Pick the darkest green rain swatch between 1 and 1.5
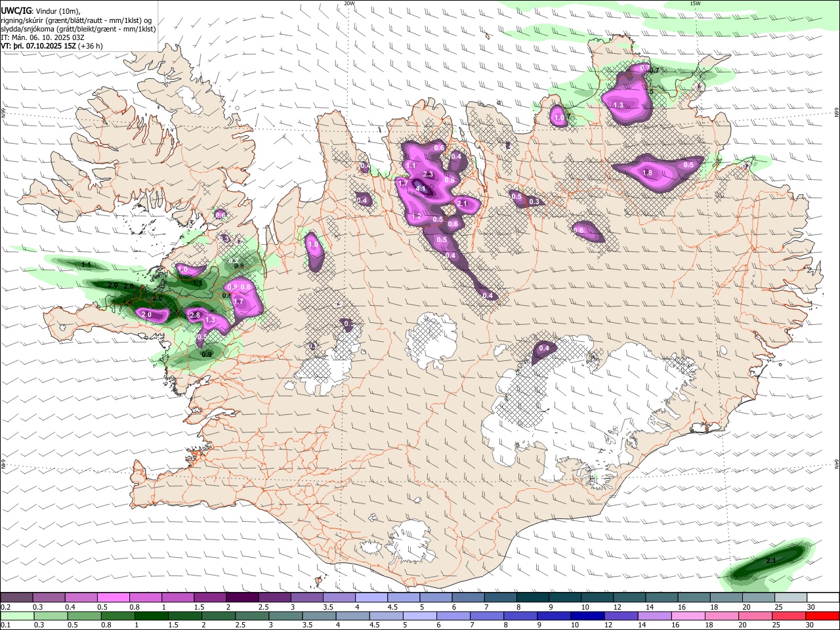 (x=152, y=616)
